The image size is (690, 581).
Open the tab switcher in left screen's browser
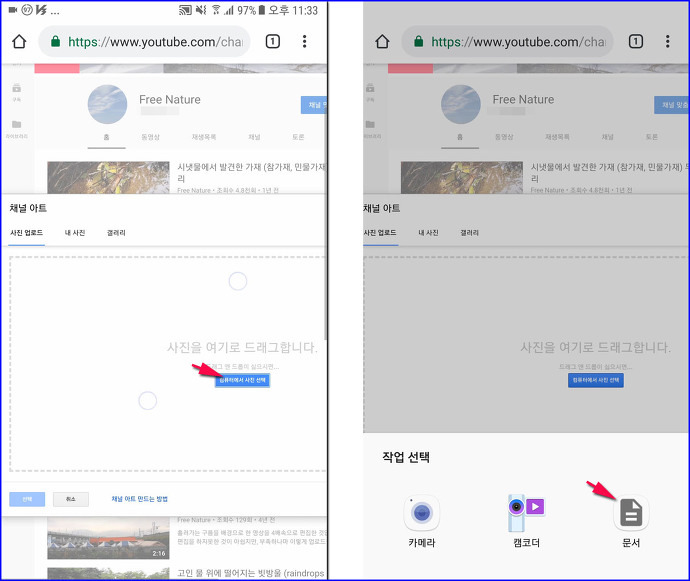[272, 42]
